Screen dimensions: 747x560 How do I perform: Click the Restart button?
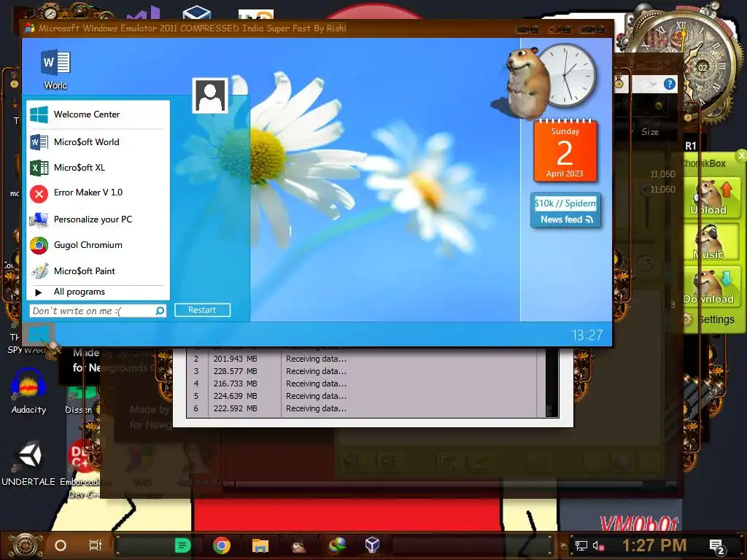202,310
